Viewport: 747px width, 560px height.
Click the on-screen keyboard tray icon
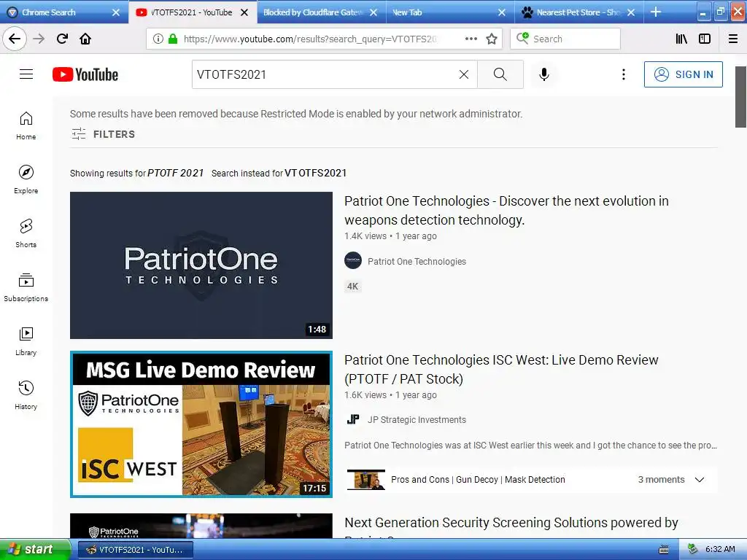[x=663, y=550]
